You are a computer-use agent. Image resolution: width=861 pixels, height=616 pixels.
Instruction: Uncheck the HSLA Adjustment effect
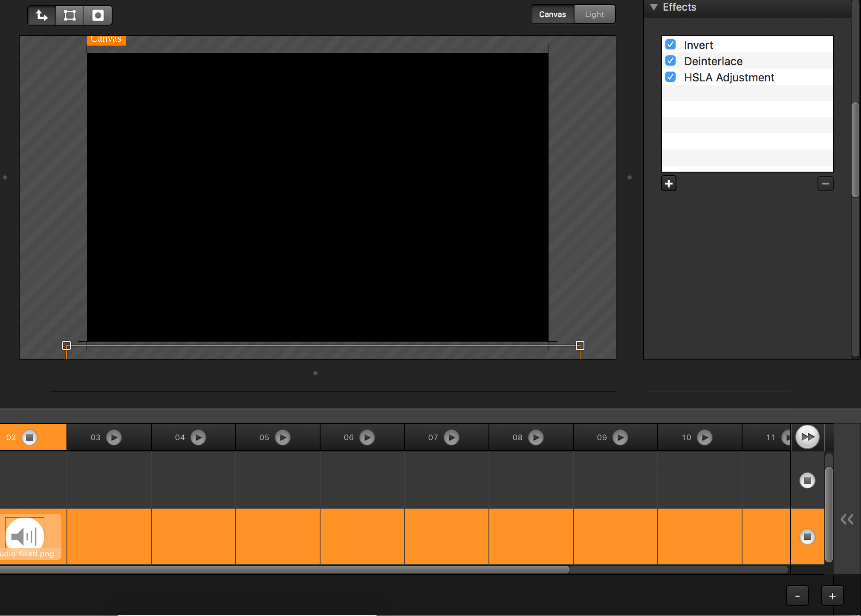click(x=670, y=77)
